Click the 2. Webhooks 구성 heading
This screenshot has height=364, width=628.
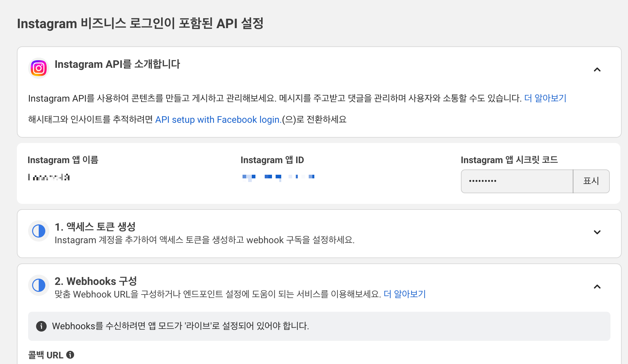96,281
